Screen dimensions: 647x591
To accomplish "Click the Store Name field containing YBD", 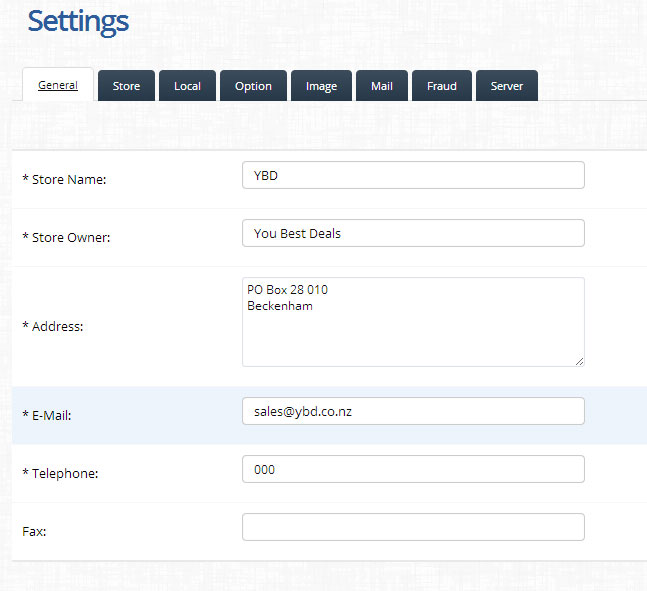I will [x=413, y=175].
